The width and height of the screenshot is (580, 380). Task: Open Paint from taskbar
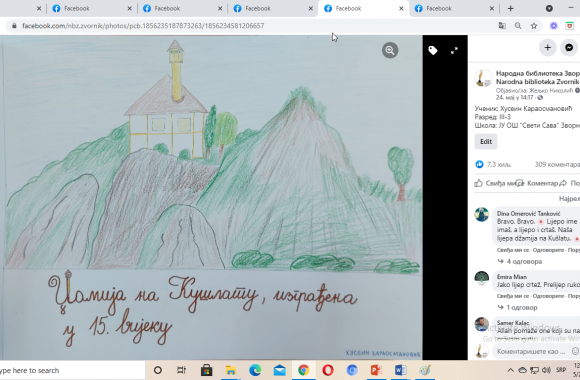(425, 370)
